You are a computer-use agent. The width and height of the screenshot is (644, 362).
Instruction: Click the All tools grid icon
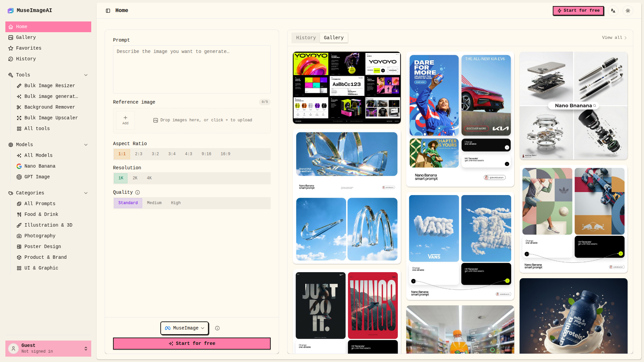[x=19, y=129]
